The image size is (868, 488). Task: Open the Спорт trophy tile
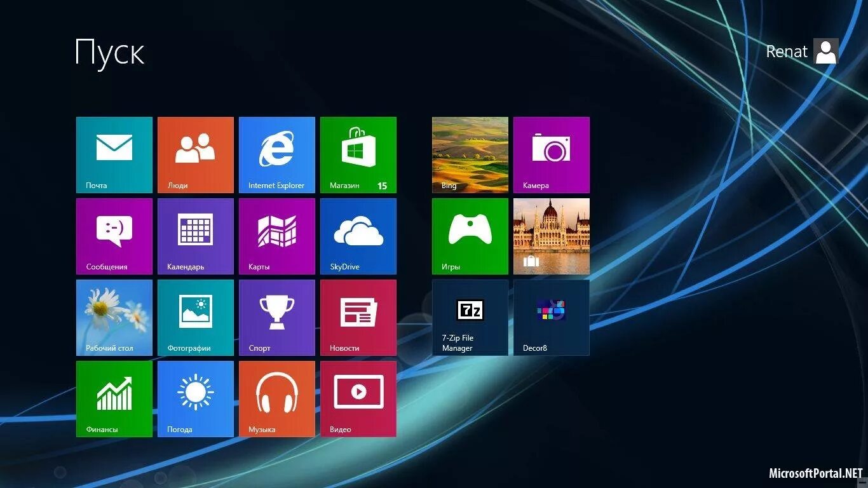click(277, 318)
